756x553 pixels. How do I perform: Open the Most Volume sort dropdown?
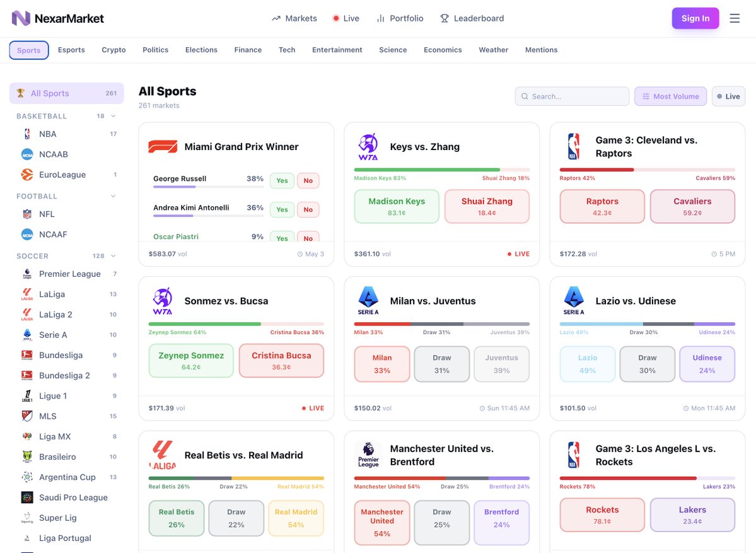click(x=671, y=96)
